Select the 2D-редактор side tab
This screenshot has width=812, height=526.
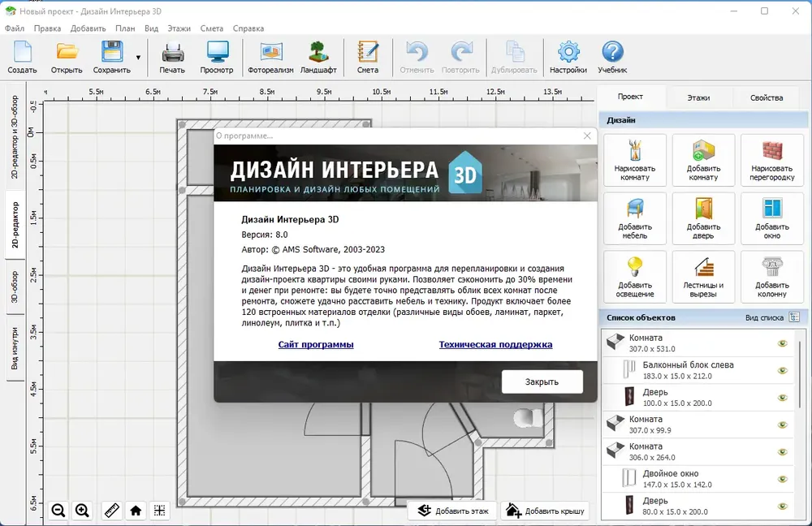coord(15,225)
